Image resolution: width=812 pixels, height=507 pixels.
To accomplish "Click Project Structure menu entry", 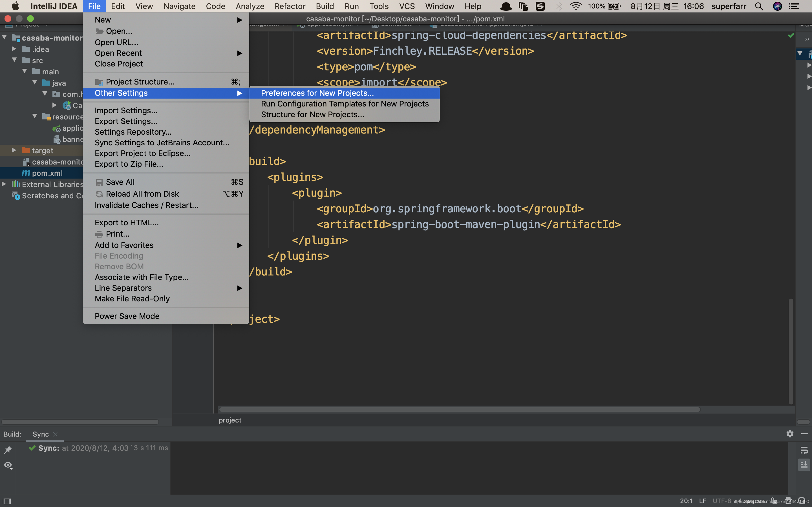I will tap(140, 82).
